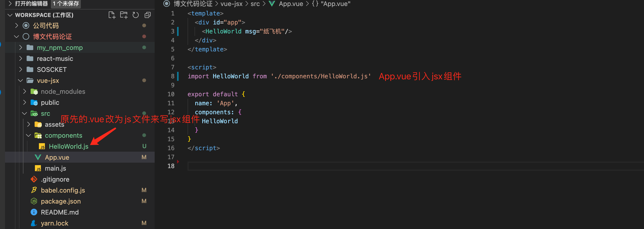
Task: Click the New File icon in workspace header
Action: (112, 15)
